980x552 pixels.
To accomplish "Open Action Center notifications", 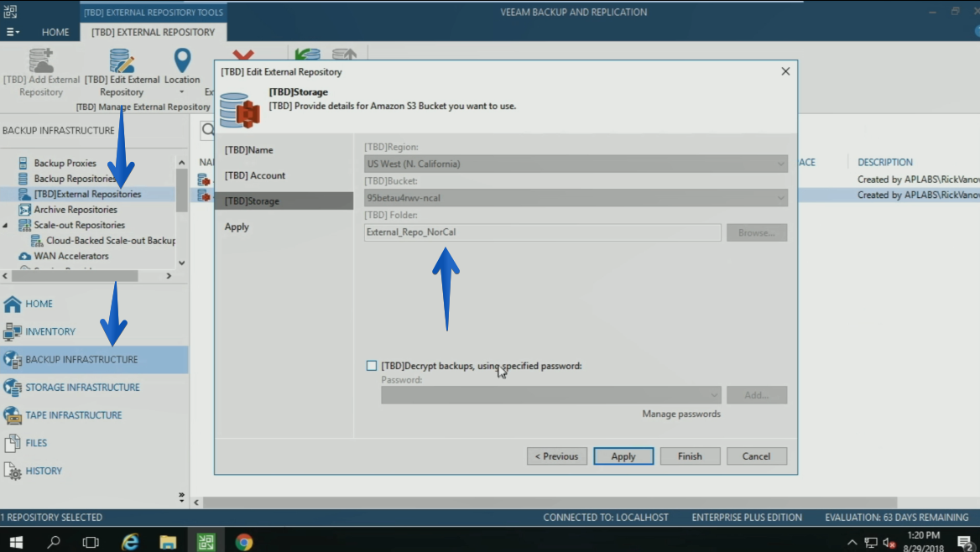I will (x=964, y=542).
